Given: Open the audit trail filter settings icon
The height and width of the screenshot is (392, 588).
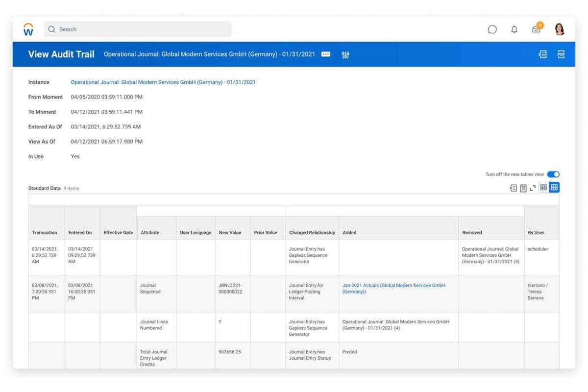Looking at the screenshot, I should (345, 54).
